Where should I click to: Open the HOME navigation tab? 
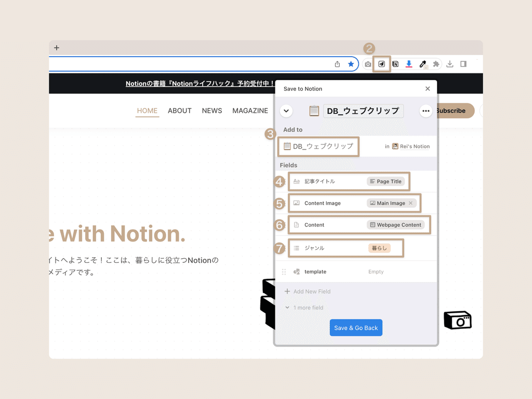pyautogui.click(x=147, y=111)
